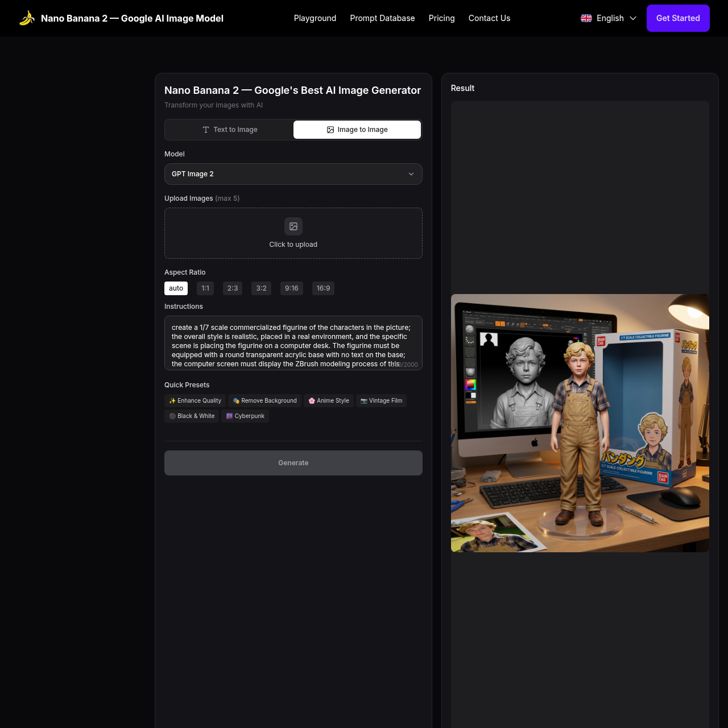Select the 9:16 aspect ratio
Viewport: 728px width, 728px height.
coord(292,288)
